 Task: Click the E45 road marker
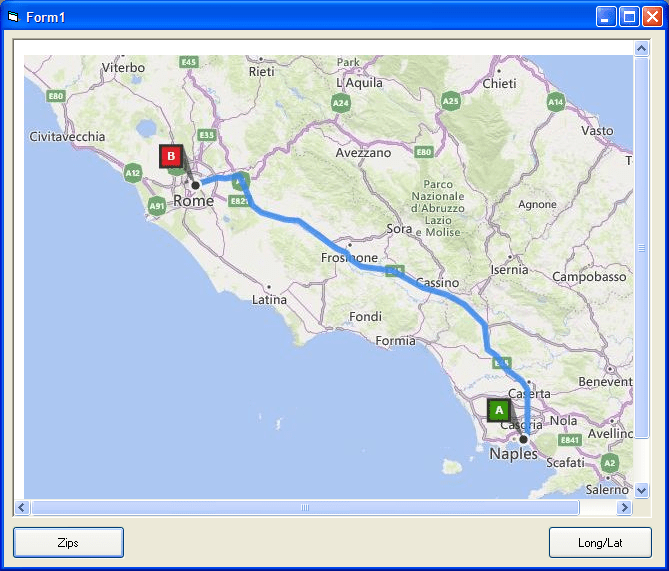click(189, 62)
